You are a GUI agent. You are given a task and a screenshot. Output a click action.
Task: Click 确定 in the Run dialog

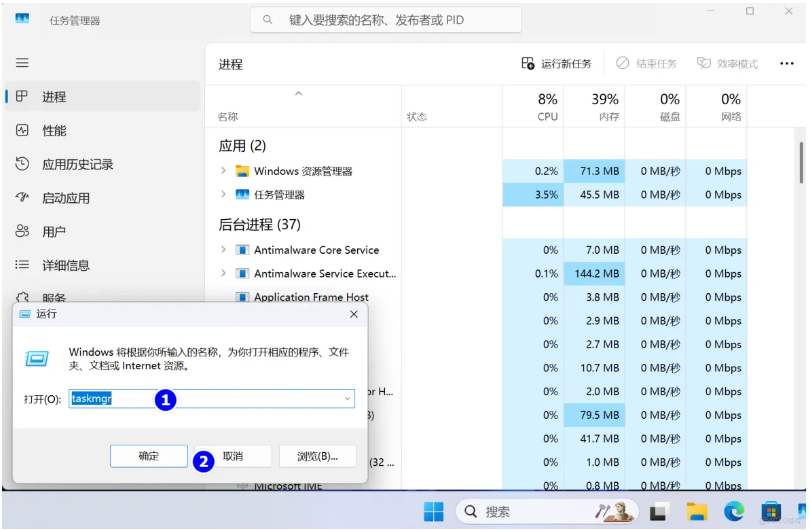tap(149, 456)
